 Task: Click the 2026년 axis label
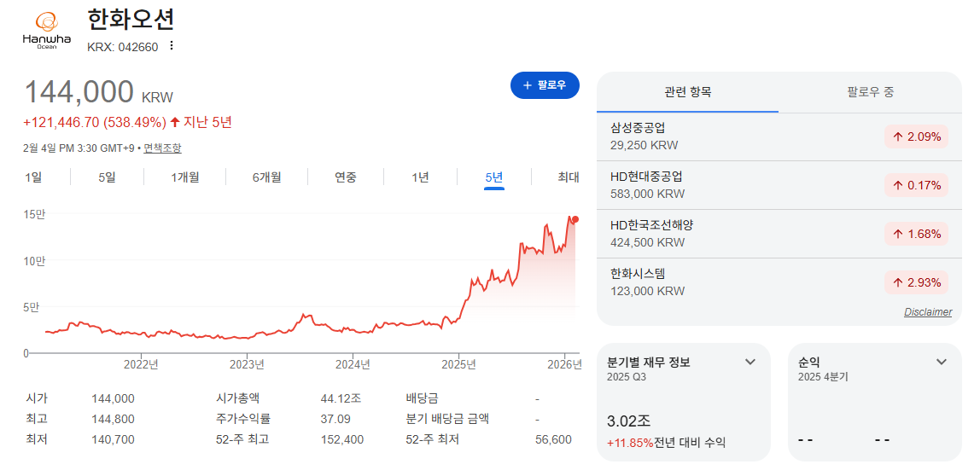pos(563,364)
